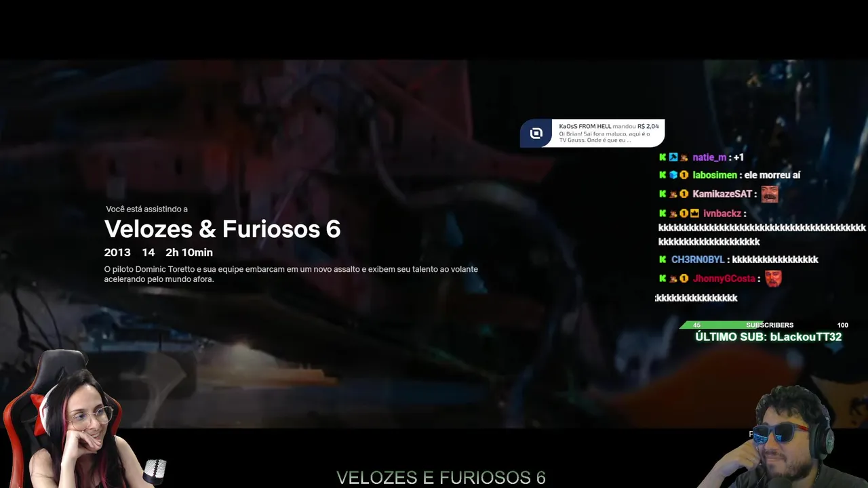Image resolution: width=868 pixels, height=488 pixels.
Task: Click the subscribers goal progress bar
Action: click(x=766, y=325)
